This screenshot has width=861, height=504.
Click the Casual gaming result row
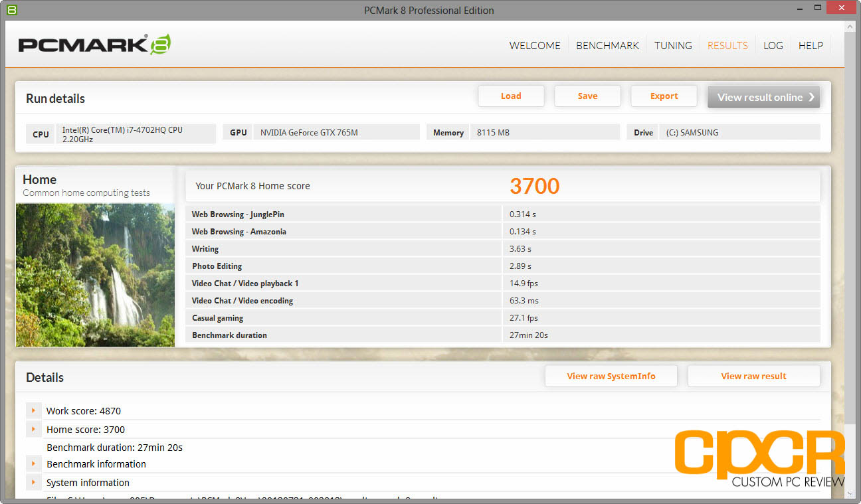point(502,317)
